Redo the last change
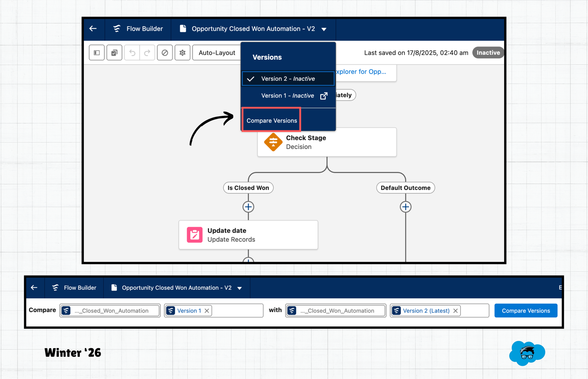Image resolution: width=588 pixels, height=379 pixels. pyautogui.click(x=147, y=53)
